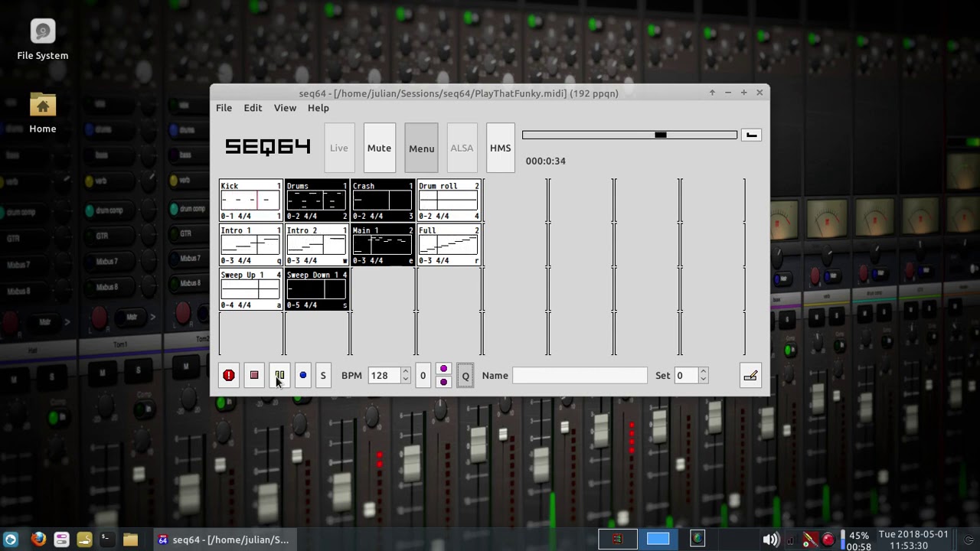Click the ALSA button

(x=462, y=148)
